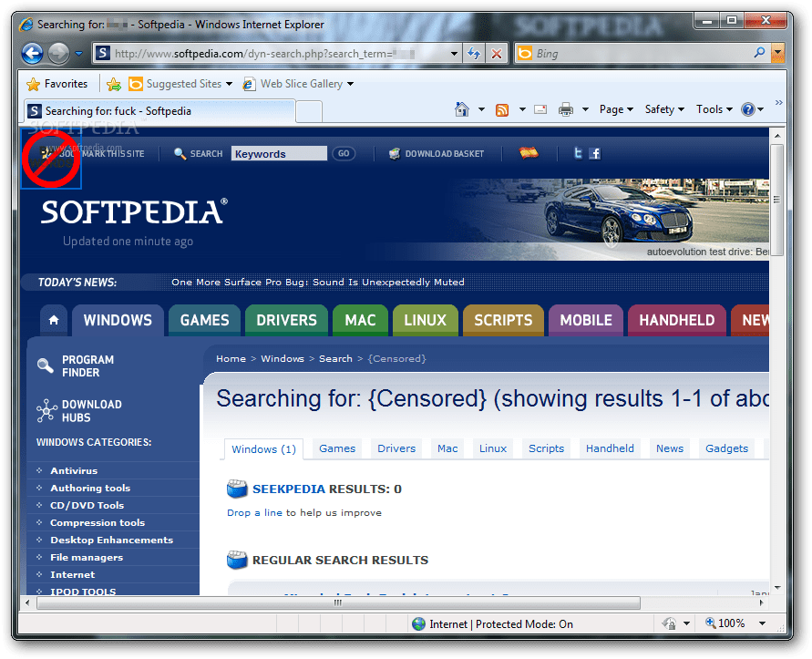Screen dimensions: 812x659
Task: Open the Tools menu
Action: (714, 109)
